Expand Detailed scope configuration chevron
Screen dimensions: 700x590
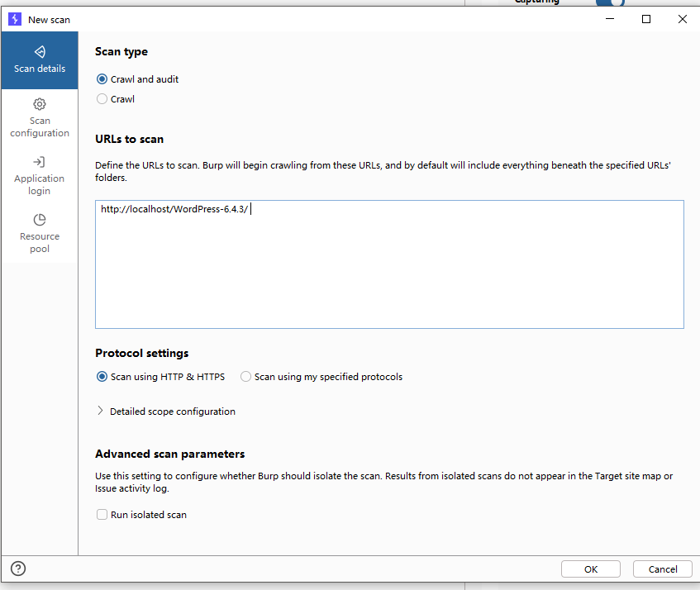click(x=101, y=412)
